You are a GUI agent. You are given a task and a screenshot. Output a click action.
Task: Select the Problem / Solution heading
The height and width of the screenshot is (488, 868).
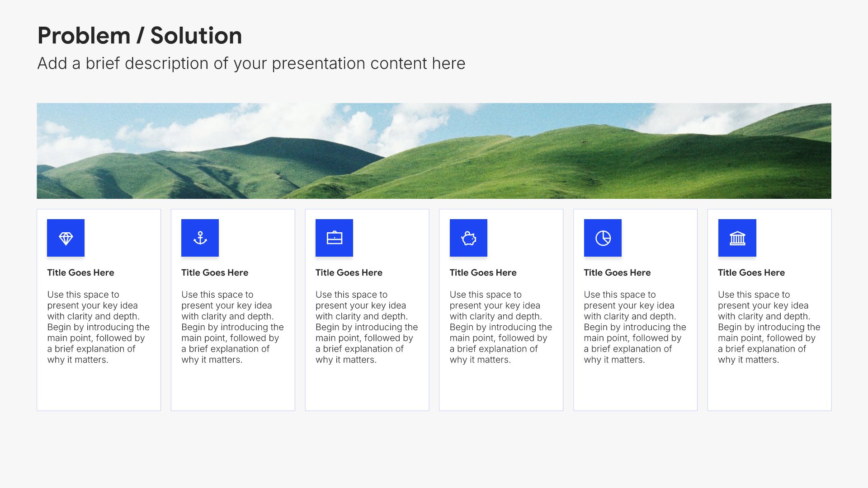point(140,36)
